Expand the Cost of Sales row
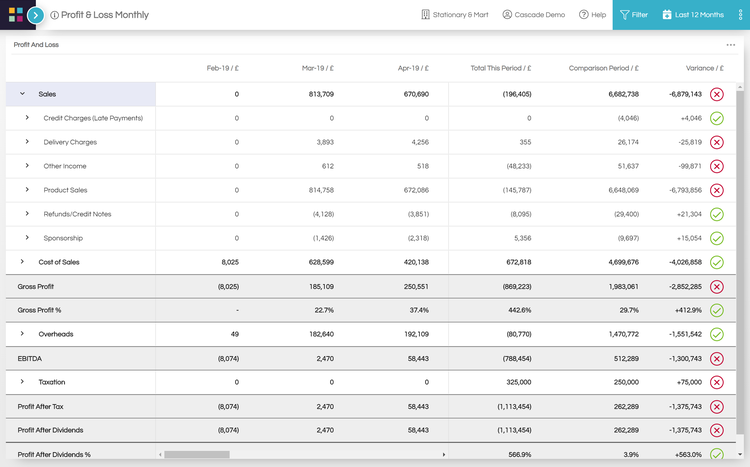 (22, 262)
